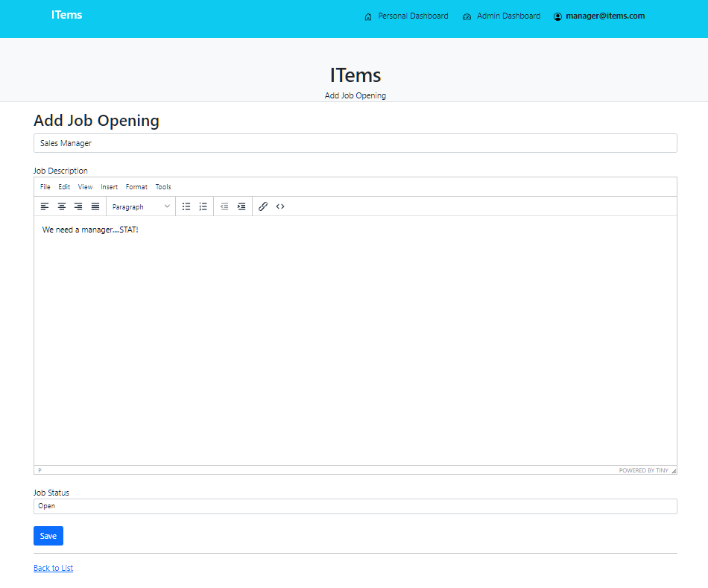Image resolution: width=708 pixels, height=588 pixels.
Task: Expand the Paragraph format dropdown
Action: coord(141,206)
